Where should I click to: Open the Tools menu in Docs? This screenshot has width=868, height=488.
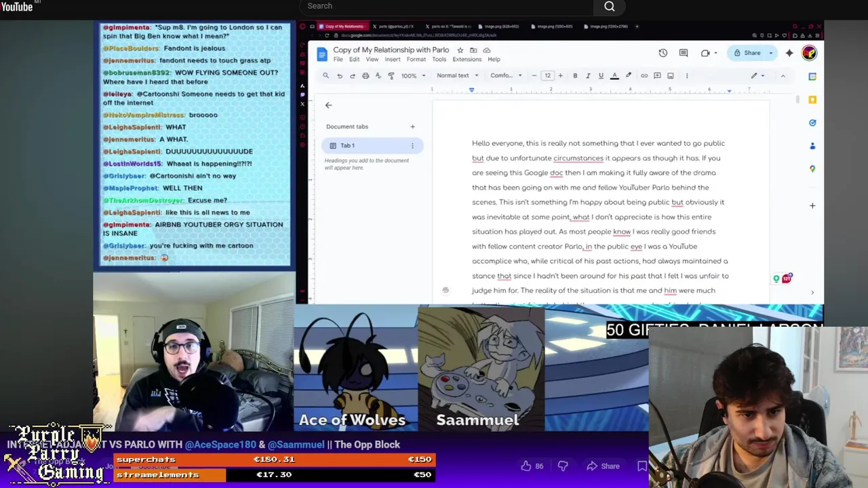[x=439, y=60]
